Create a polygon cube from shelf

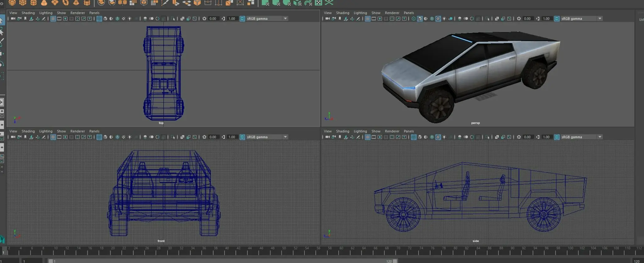[x=23, y=3]
